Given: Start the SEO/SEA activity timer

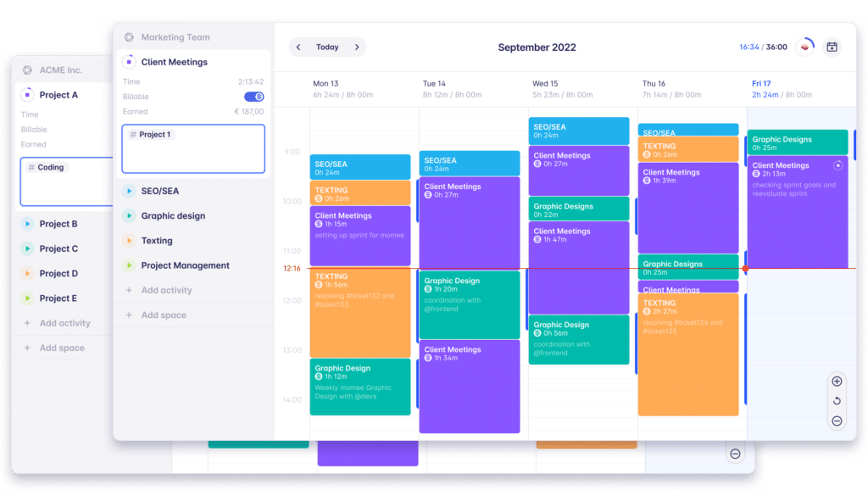Looking at the screenshot, I should 129,192.
